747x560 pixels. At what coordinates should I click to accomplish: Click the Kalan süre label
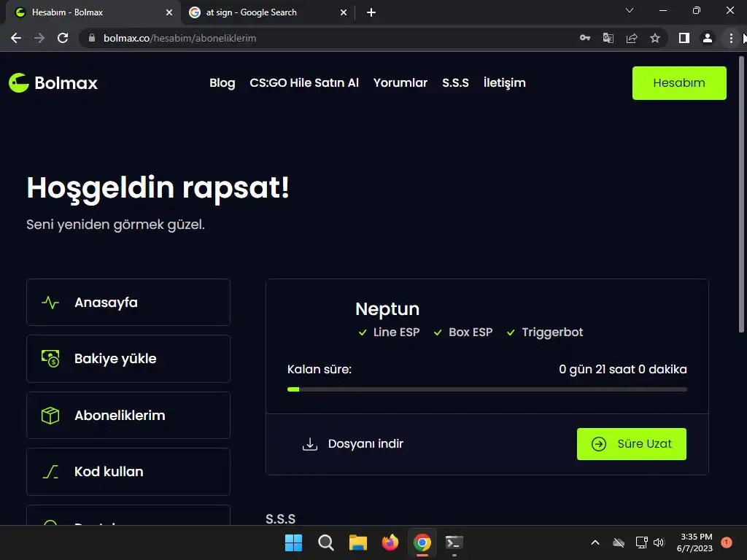point(320,370)
